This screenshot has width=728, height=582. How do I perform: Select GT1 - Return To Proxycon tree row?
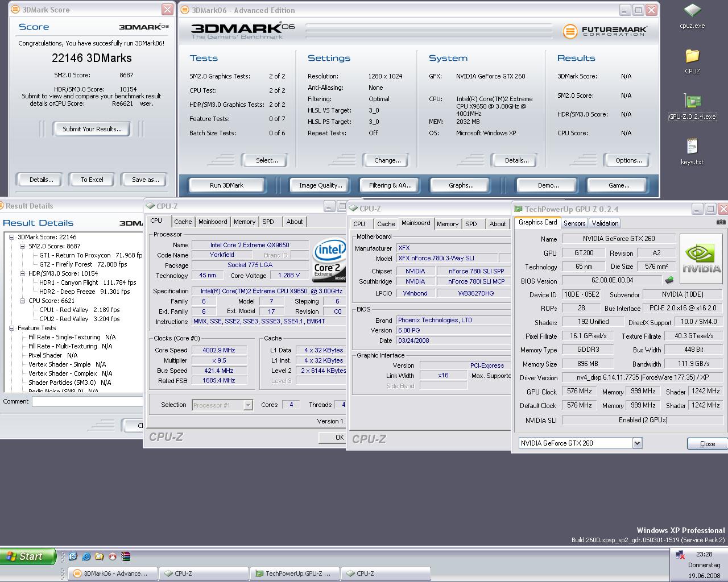point(91,255)
